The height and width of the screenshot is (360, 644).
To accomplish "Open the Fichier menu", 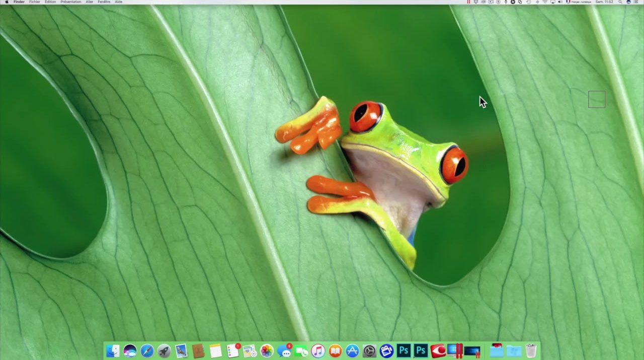I will [34, 2].
